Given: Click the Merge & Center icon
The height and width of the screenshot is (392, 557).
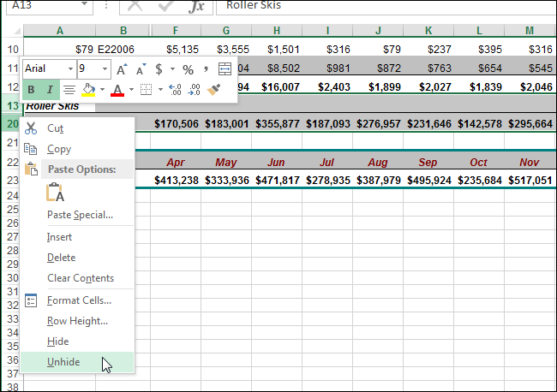Looking at the screenshot, I should 225,68.
